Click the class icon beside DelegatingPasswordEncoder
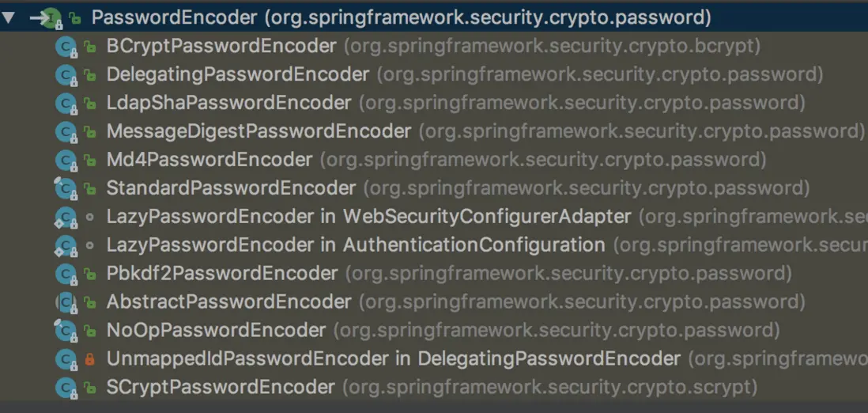868x413 pixels. pyautogui.click(x=65, y=75)
